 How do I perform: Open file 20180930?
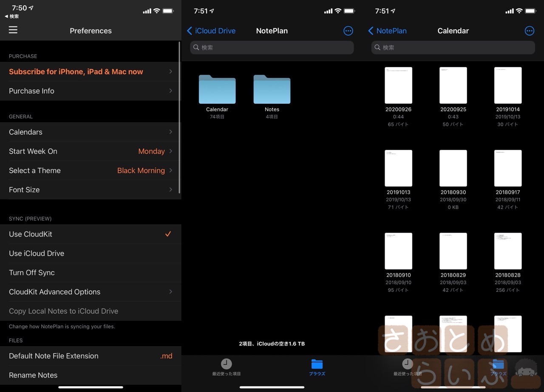pos(453,168)
